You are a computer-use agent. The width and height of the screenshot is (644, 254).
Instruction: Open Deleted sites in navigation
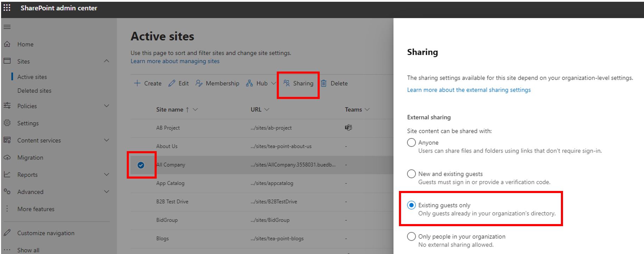pos(34,91)
